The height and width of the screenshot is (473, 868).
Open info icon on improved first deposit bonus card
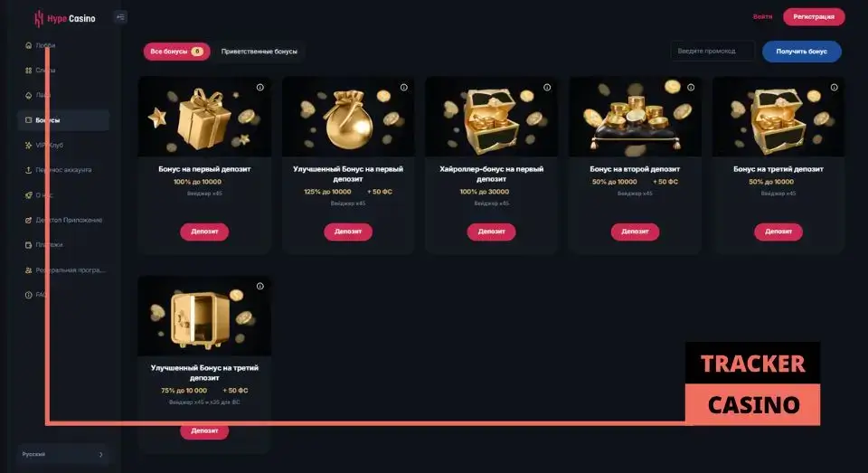coord(403,88)
